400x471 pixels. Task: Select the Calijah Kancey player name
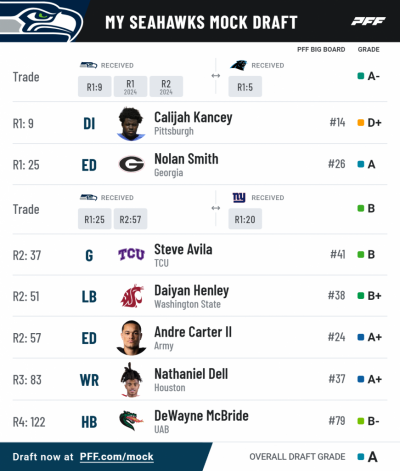(x=193, y=117)
